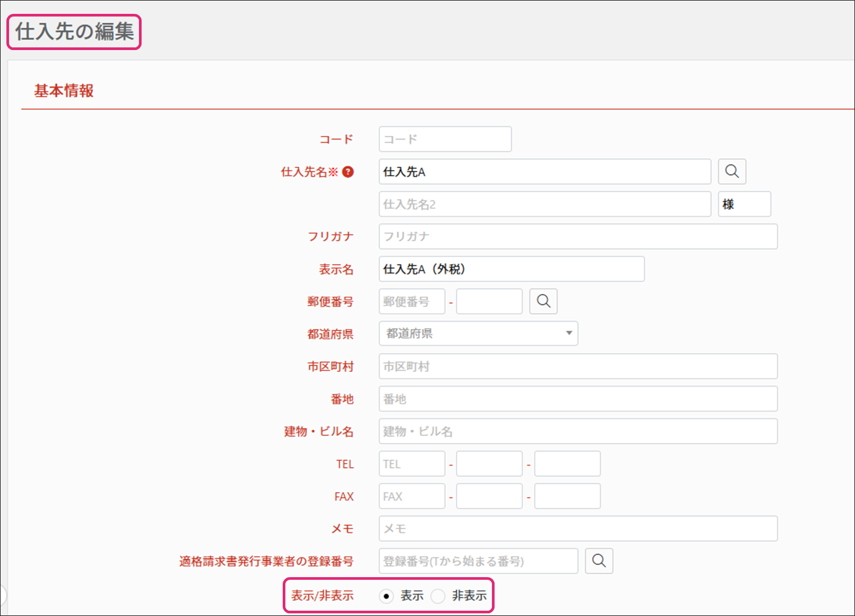Click the first TEL input box
Viewport: 855px width, 616px height.
[412, 464]
